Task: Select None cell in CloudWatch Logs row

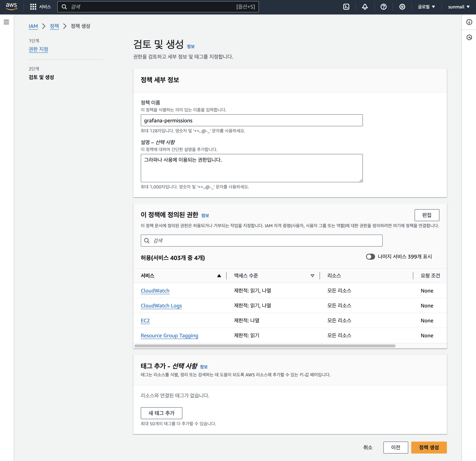Action: pos(427,305)
